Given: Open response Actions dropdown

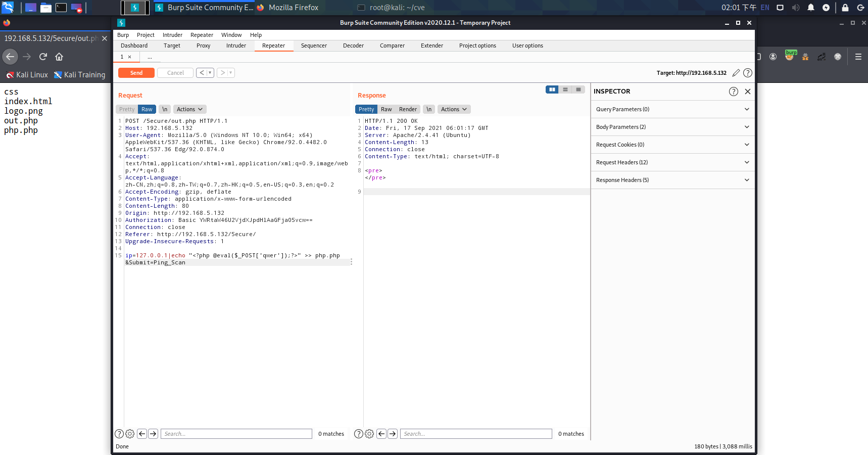Looking at the screenshot, I should tap(454, 109).
